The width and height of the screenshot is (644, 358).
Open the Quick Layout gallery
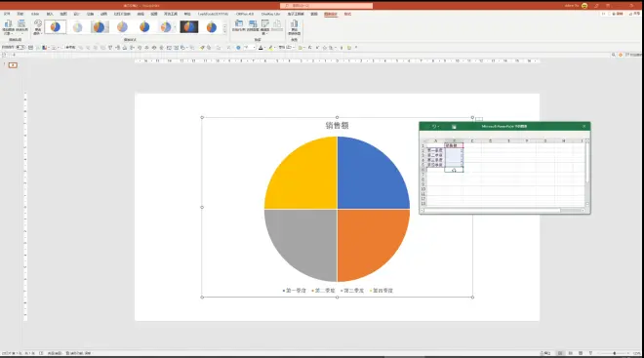coord(21,27)
